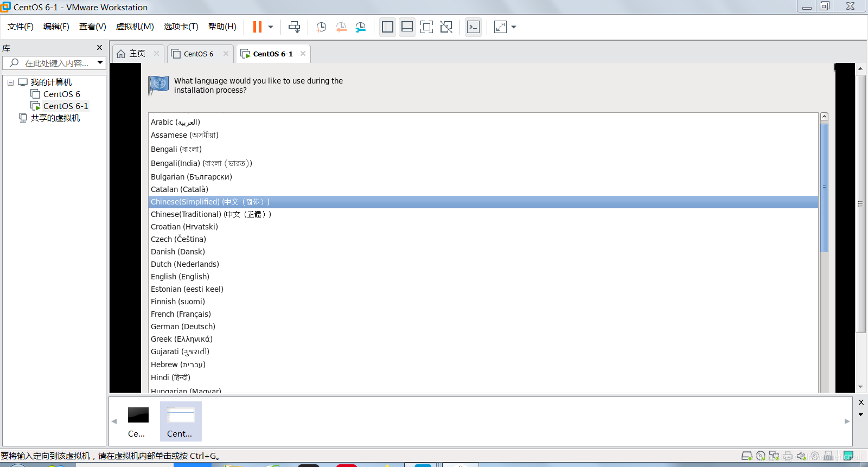Close the thumbnail bar with X
868x467 pixels.
861,402
